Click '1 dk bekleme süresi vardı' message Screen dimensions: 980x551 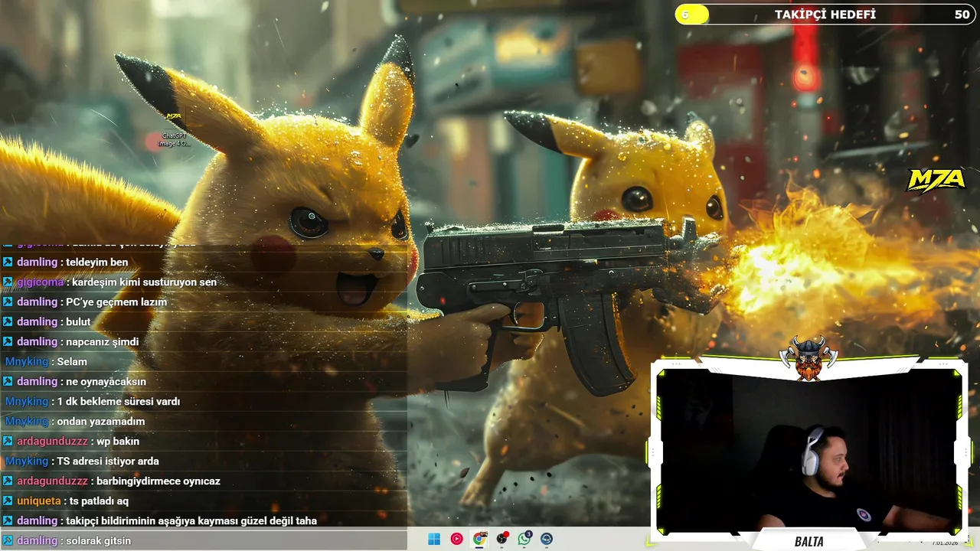[x=119, y=401]
